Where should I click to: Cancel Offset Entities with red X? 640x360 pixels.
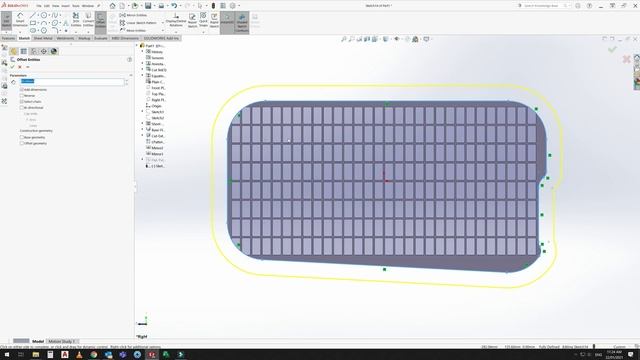[20, 67]
